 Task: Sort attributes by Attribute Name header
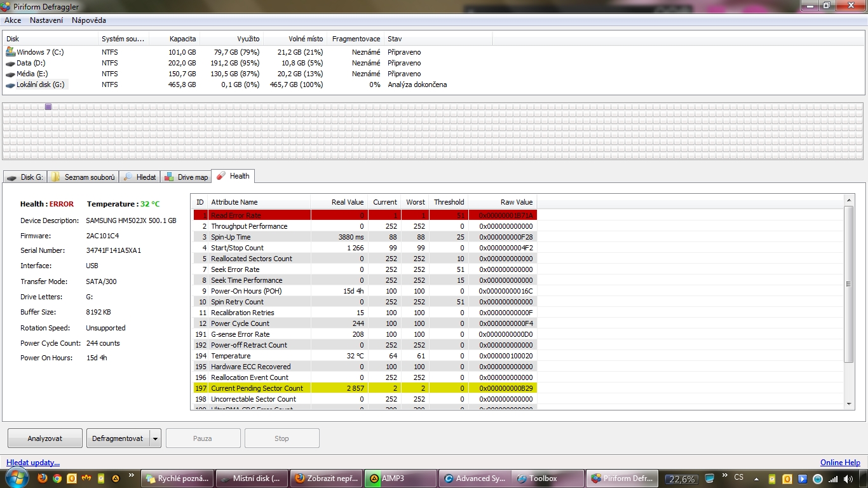coord(259,202)
